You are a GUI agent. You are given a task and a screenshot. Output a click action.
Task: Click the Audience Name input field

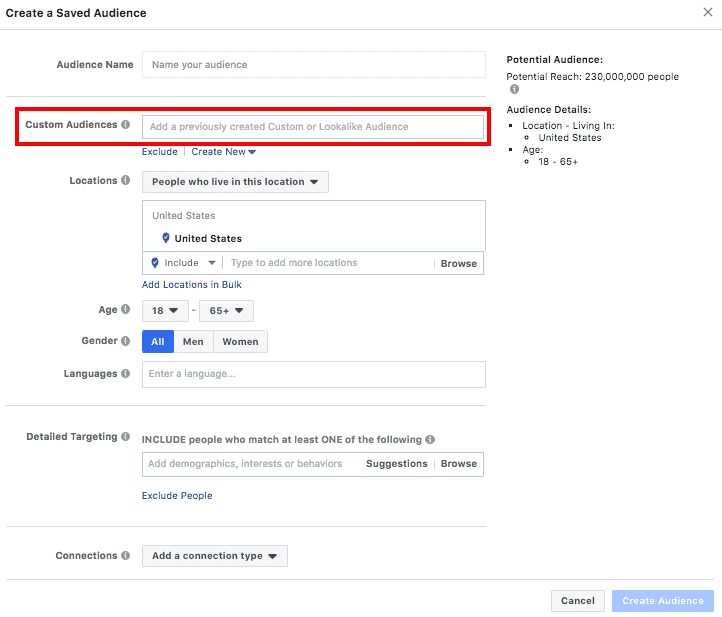tap(314, 64)
